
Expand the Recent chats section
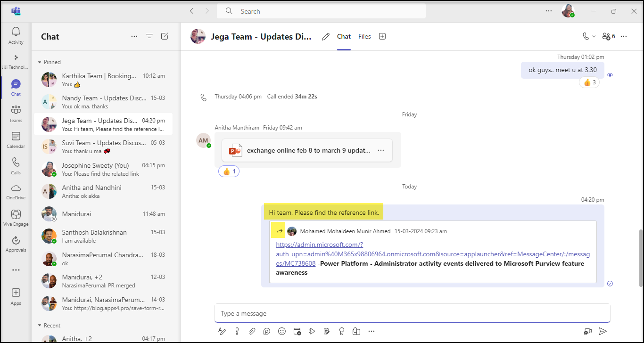[x=40, y=326]
